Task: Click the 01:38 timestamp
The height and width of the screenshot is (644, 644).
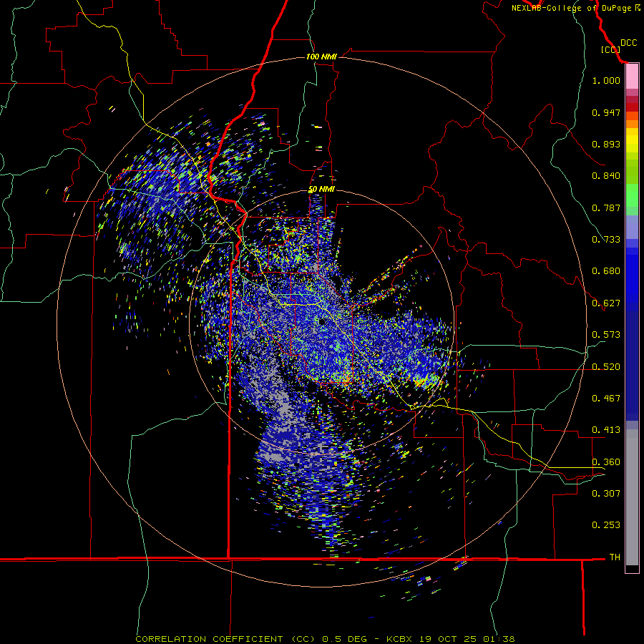Action: pyautogui.click(x=499, y=639)
